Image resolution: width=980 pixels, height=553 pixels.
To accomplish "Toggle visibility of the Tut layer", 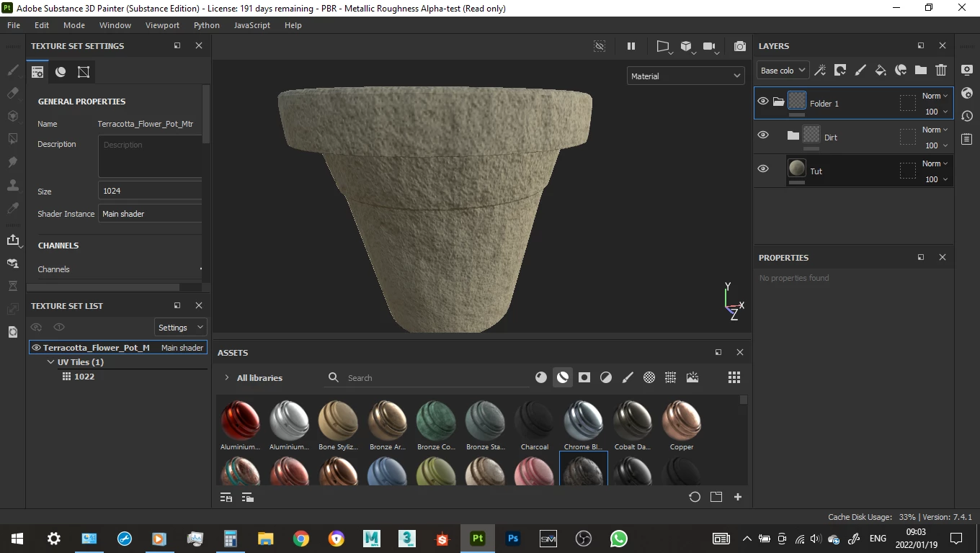I will [763, 168].
